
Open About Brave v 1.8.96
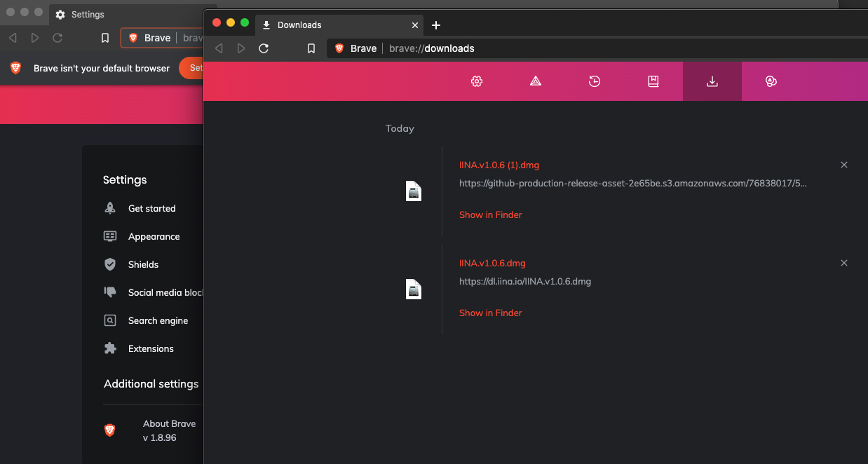[x=169, y=430]
